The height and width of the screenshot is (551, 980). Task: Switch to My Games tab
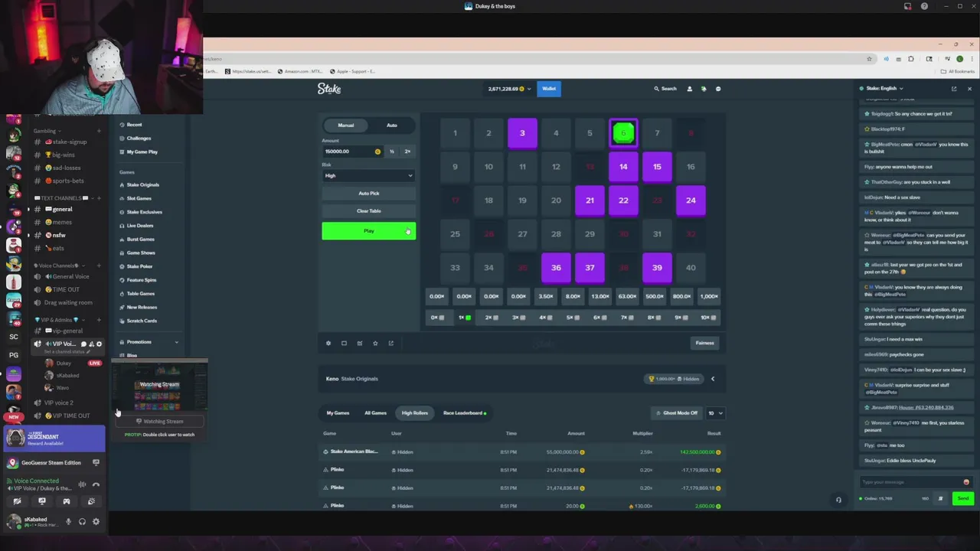[x=338, y=413]
